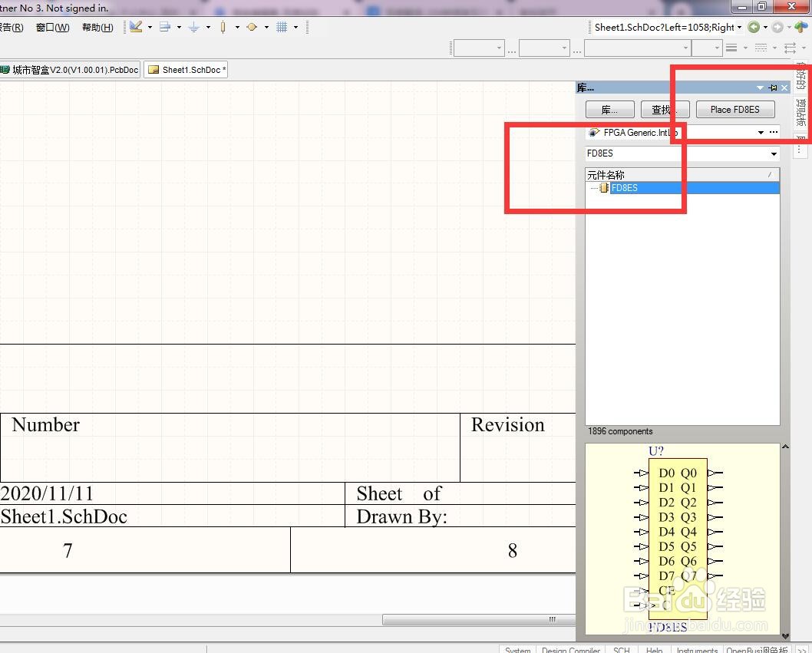Open the System status bar button

click(517, 649)
